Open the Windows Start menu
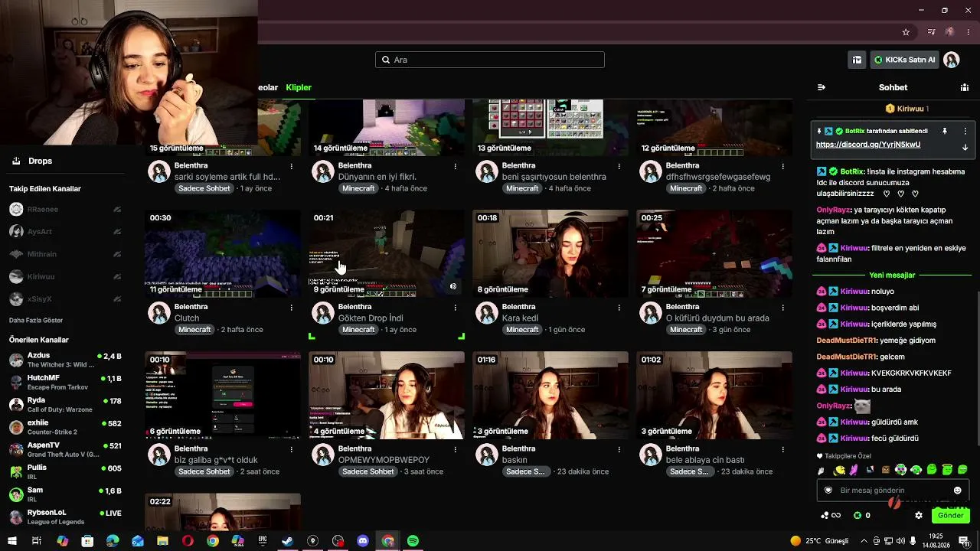Screen dimensions: 980x551 11,541
